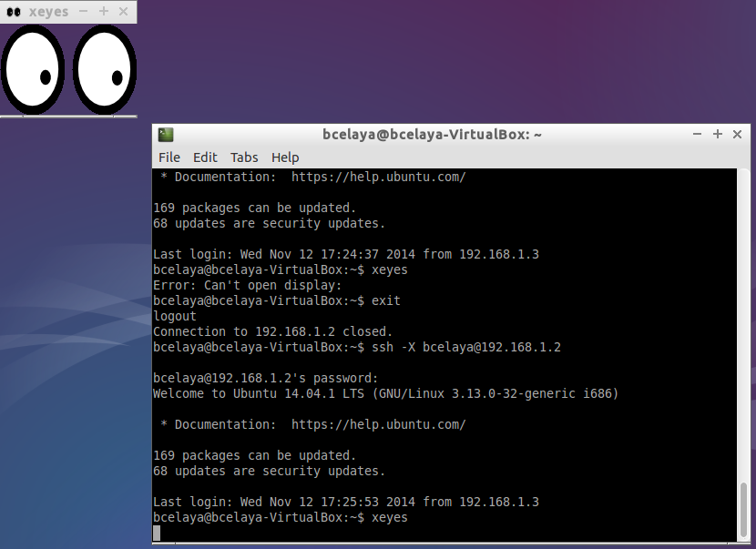Open the Tabs menu

(244, 158)
